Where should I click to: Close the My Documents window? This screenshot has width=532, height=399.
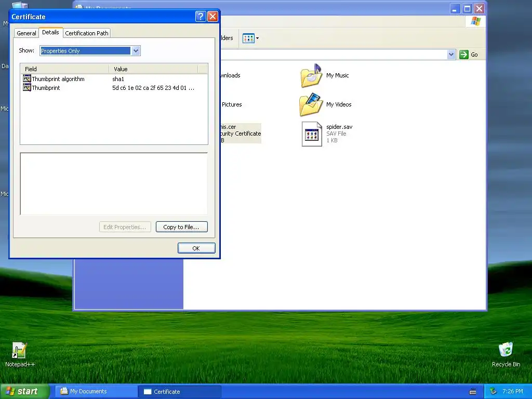point(478,9)
